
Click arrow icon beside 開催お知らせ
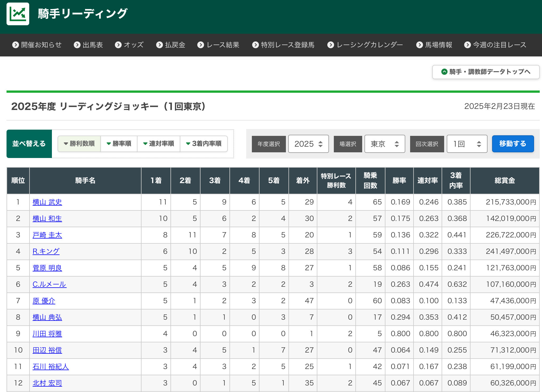pos(15,45)
